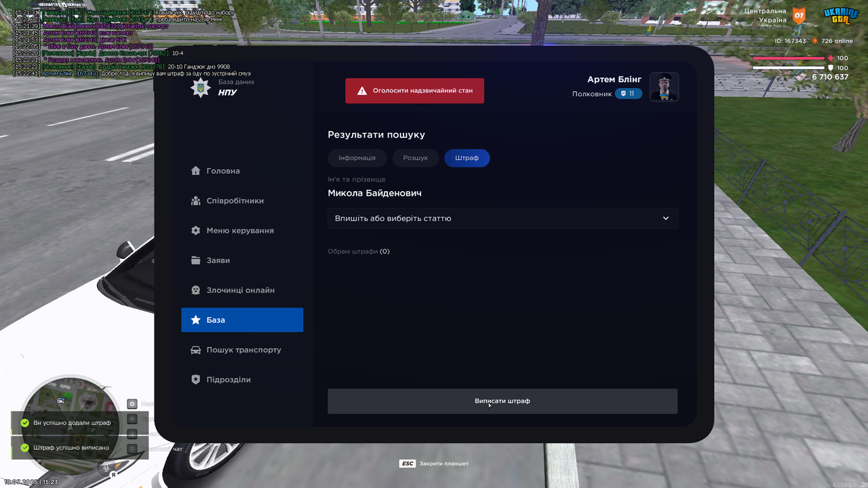Click the orange dot beside 726 online
The width and height of the screenshot is (868, 488).
(815, 41)
